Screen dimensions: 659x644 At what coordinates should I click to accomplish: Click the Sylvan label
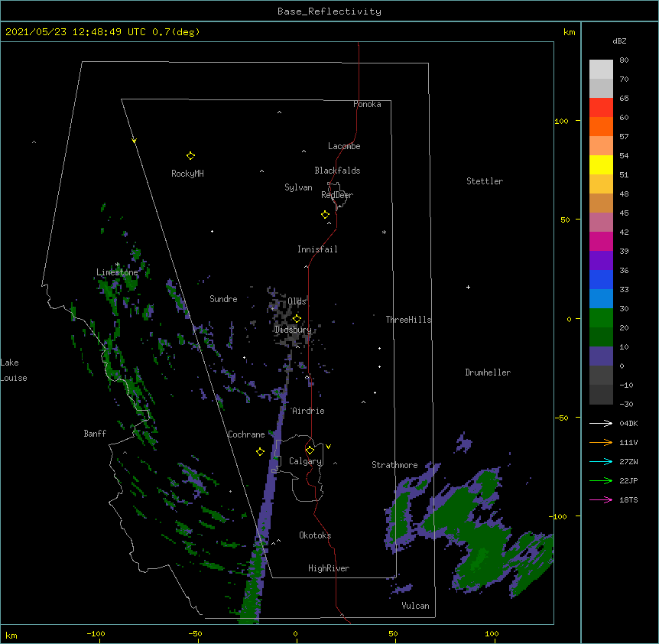tap(298, 187)
